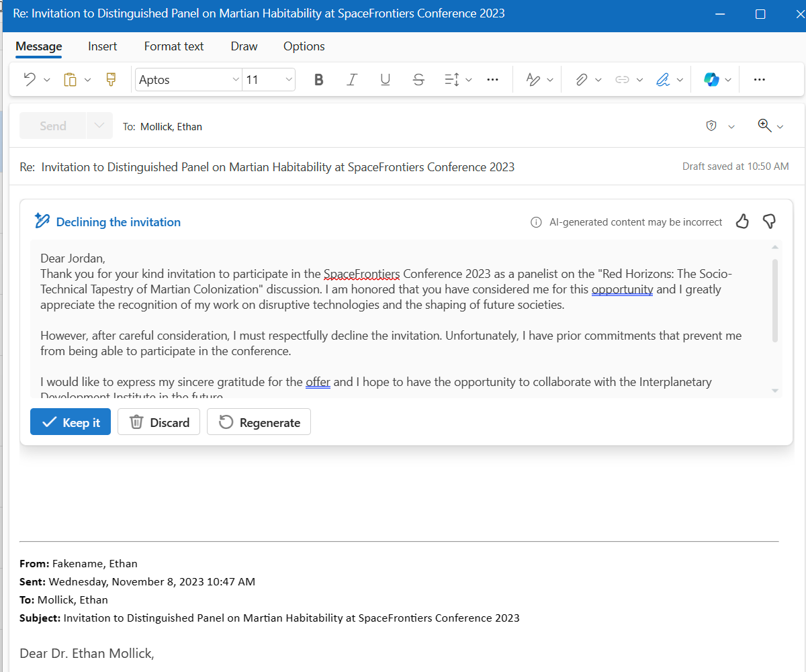
Task: Expand the Attach file dropdown arrow
Action: (598, 80)
